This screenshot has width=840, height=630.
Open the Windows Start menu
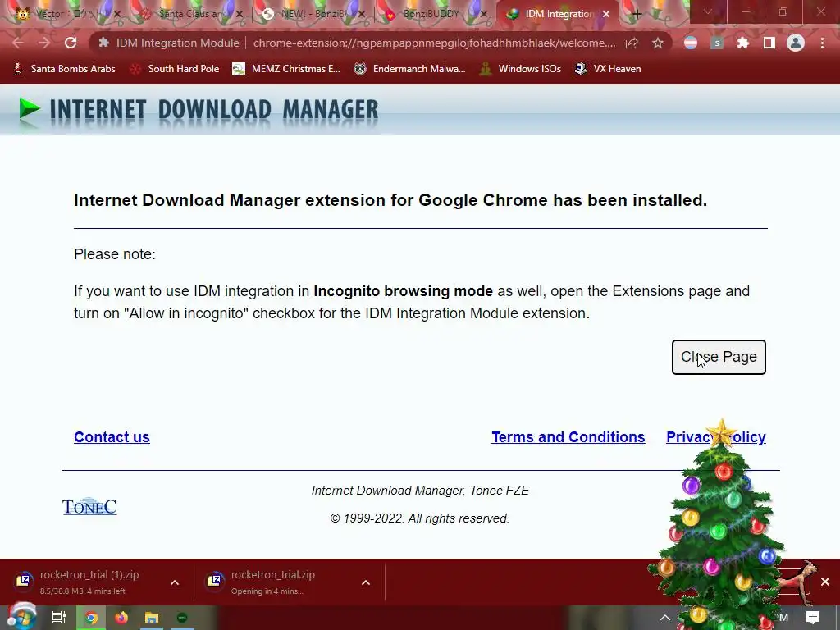pos(21,617)
